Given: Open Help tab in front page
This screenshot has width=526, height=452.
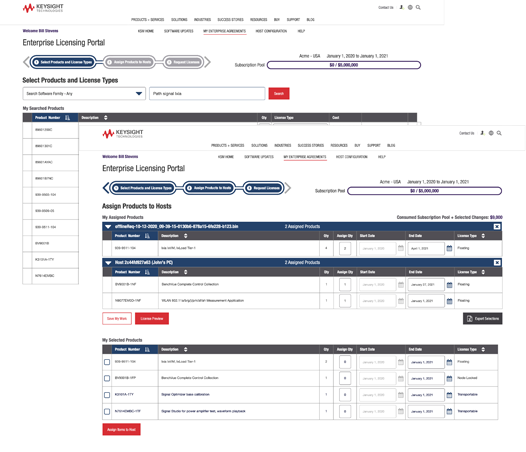Looking at the screenshot, I should [382, 157].
